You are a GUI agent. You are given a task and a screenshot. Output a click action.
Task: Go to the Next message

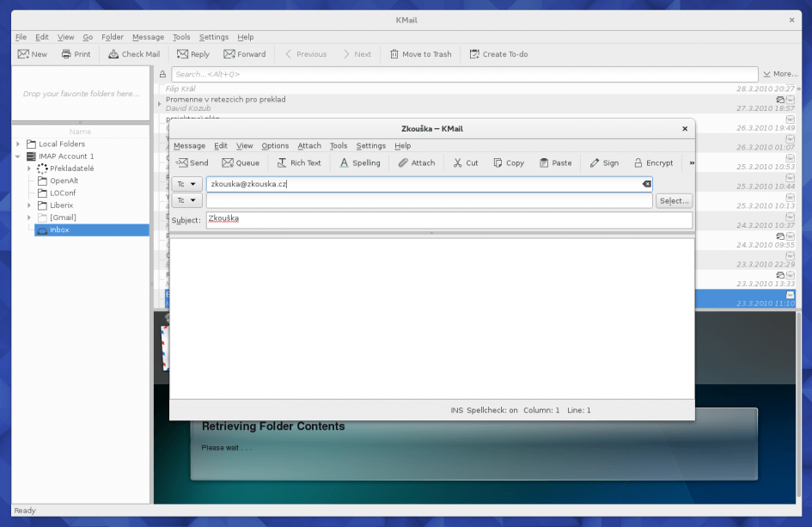(357, 54)
